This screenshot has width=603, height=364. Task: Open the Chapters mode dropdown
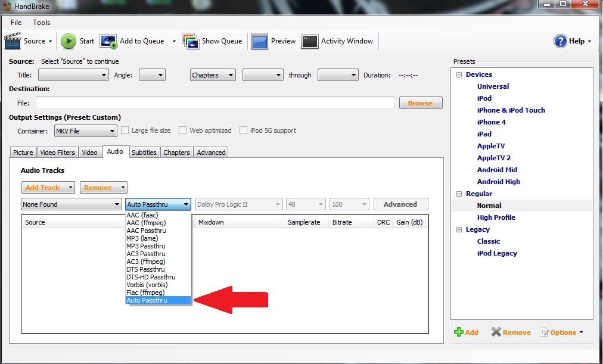(x=213, y=75)
